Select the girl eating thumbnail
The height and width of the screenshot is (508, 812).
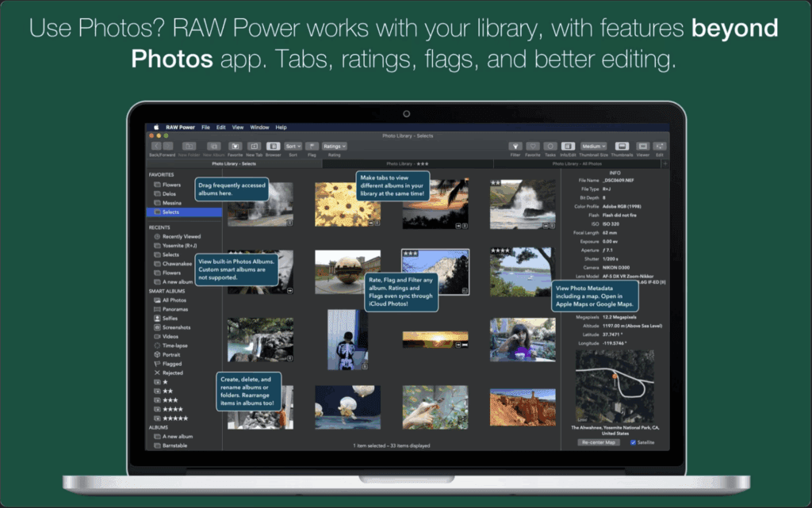(x=523, y=340)
